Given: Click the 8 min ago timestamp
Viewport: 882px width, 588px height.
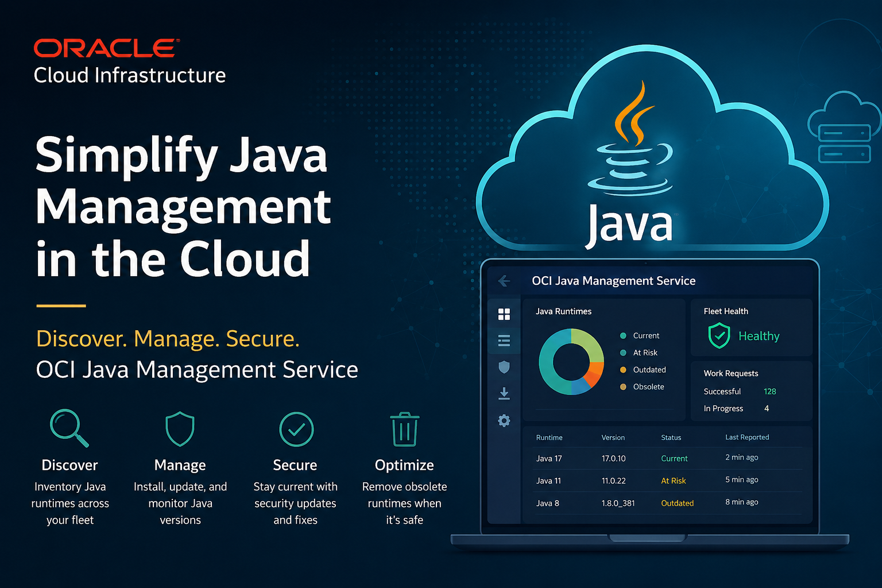Looking at the screenshot, I should 741,502.
